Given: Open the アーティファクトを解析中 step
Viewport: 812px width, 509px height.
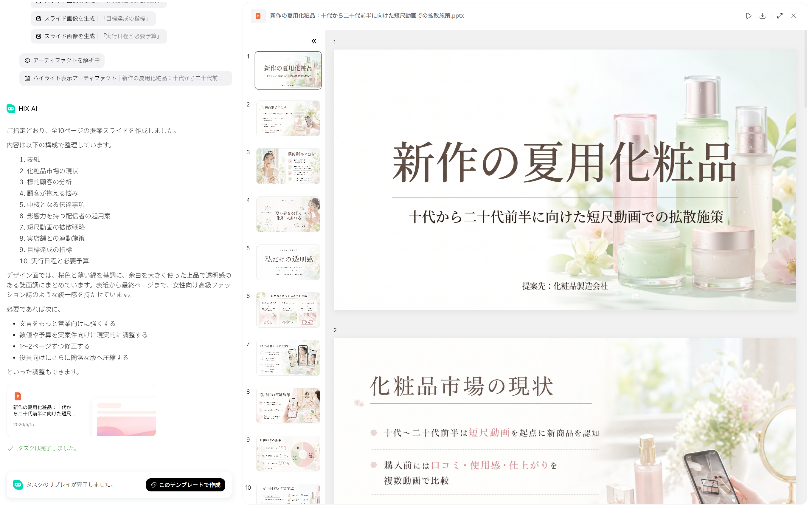Looking at the screenshot, I should tap(62, 61).
